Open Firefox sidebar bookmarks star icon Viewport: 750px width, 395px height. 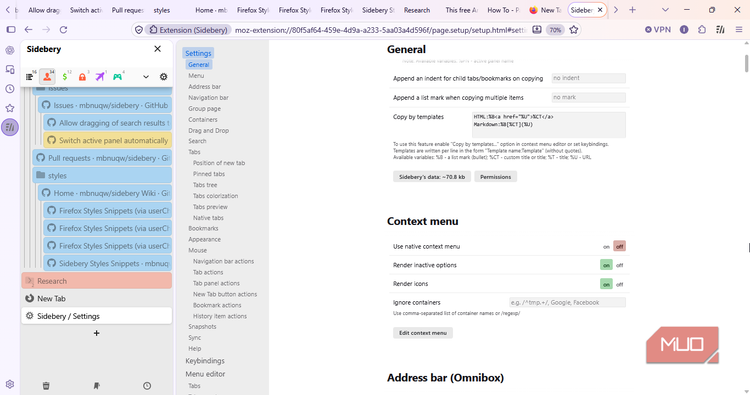[x=10, y=108]
